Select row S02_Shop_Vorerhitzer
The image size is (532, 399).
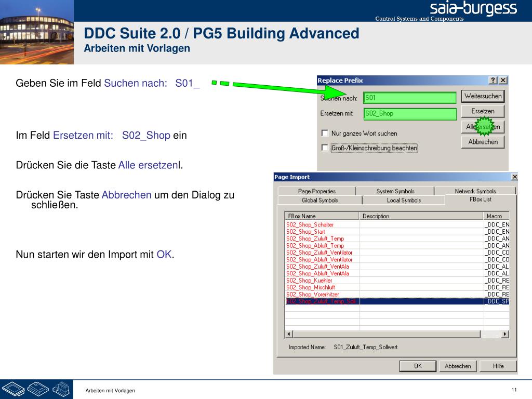[397, 294]
